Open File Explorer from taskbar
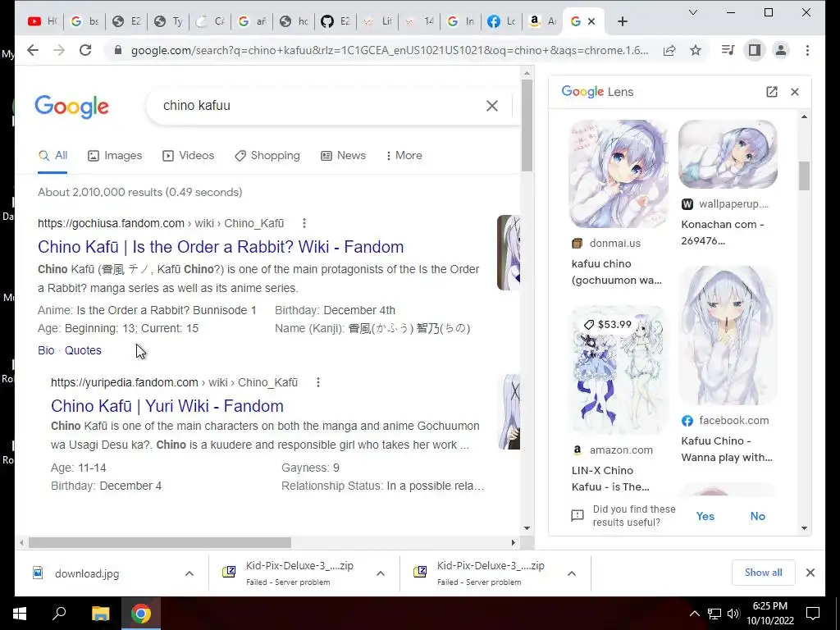This screenshot has width=840, height=630. coord(100,614)
